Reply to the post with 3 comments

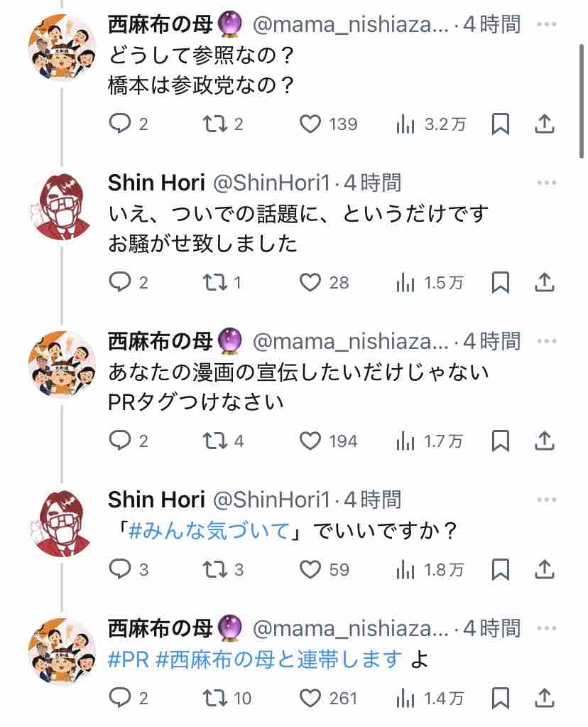(x=119, y=569)
